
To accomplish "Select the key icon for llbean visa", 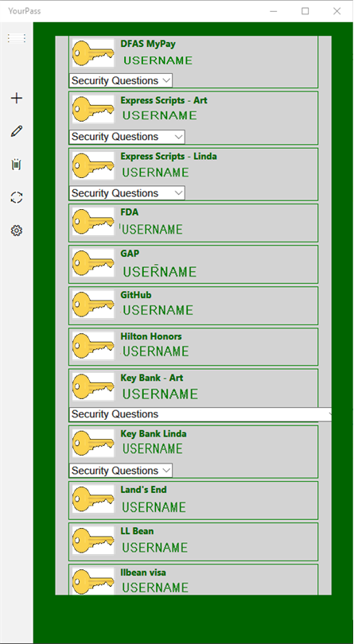I will pos(93,581).
